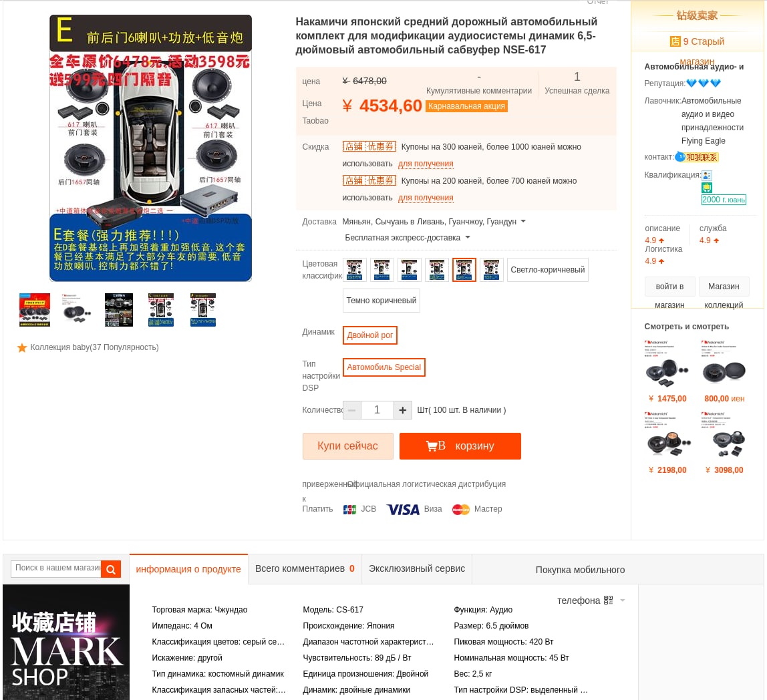Screen dimensions: 767x700
Task: Click the minus quantity decrement icon
Action: click(351, 410)
